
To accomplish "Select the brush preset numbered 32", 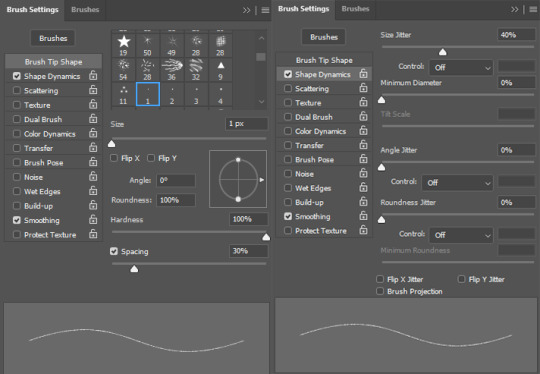I will [196, 70].
